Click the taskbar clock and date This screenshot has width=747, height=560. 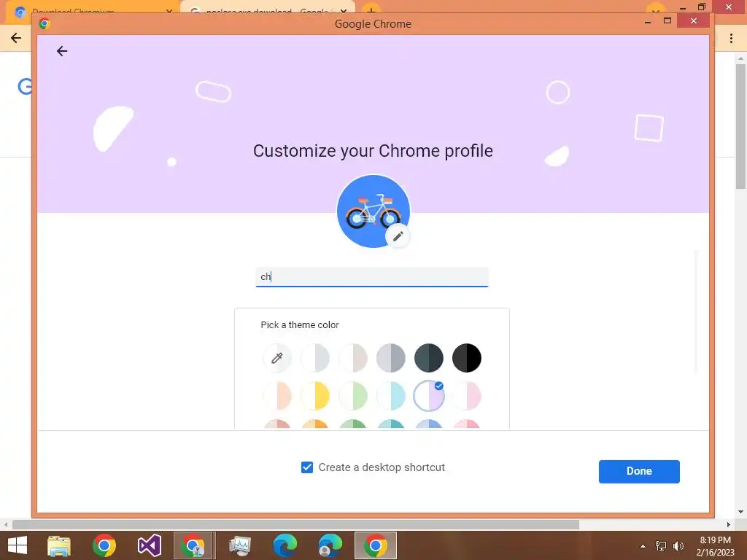[715, 546]
